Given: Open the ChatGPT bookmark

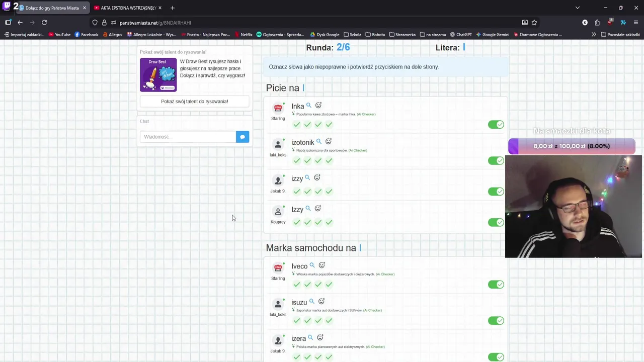Looking at the screenshot, I should (461, 35).
